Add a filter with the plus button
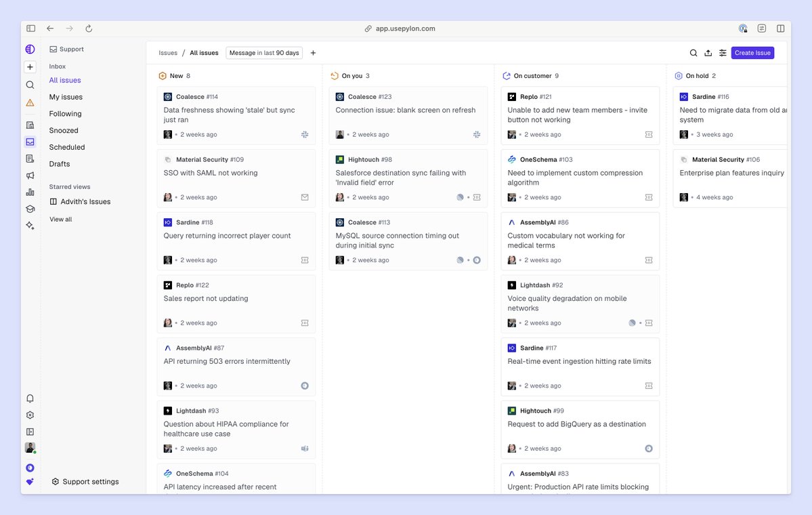This screenshot has height=515, width=812. coord(313,53)
